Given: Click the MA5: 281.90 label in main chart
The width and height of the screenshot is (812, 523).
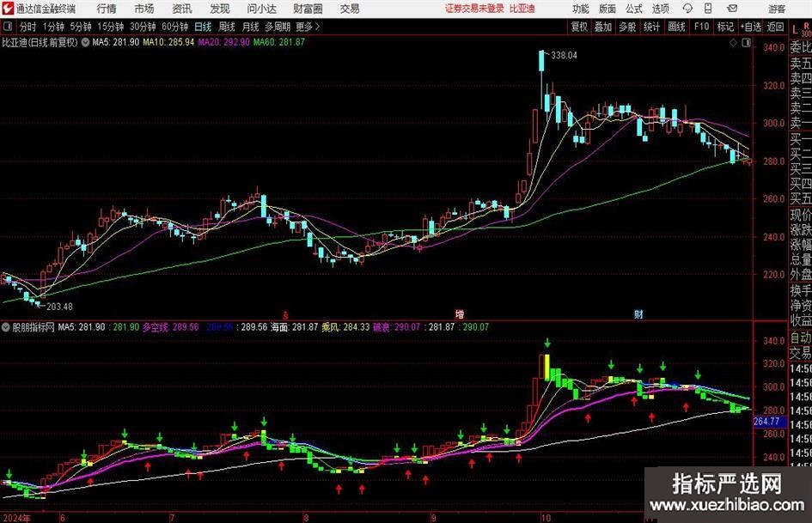Looking at the screenshot, I should 115,42.
